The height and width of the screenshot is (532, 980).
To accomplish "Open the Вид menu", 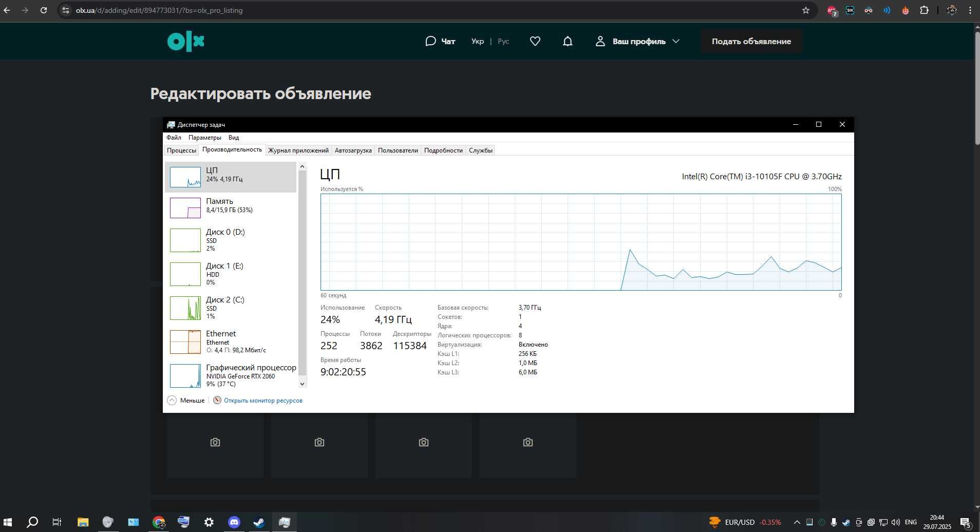I will 234,138.
